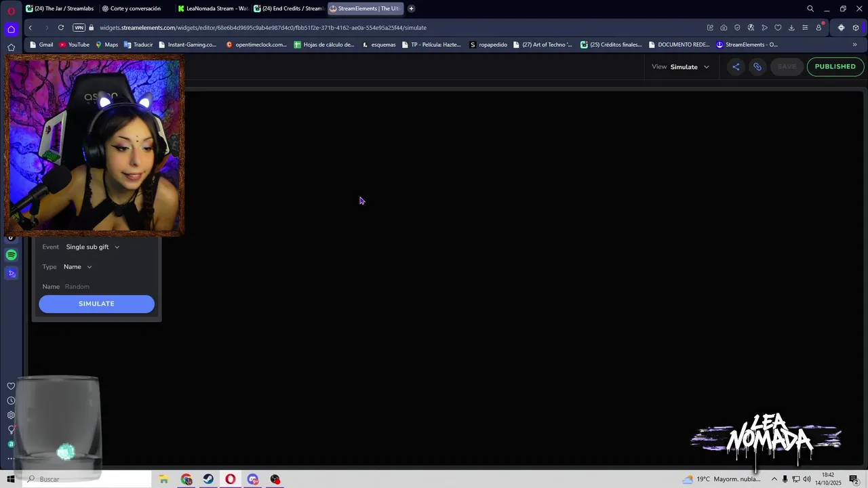The image size is (868, 488).
Task: Open sidebar bookmarks heart icon
Action: pyautogui.click(x=11, y=386)
